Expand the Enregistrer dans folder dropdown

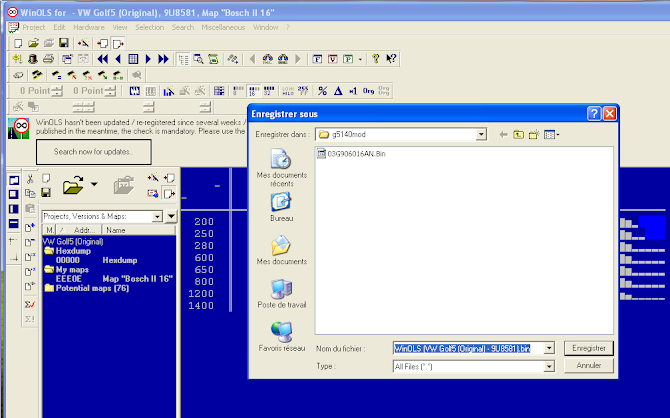coord(481,135)
